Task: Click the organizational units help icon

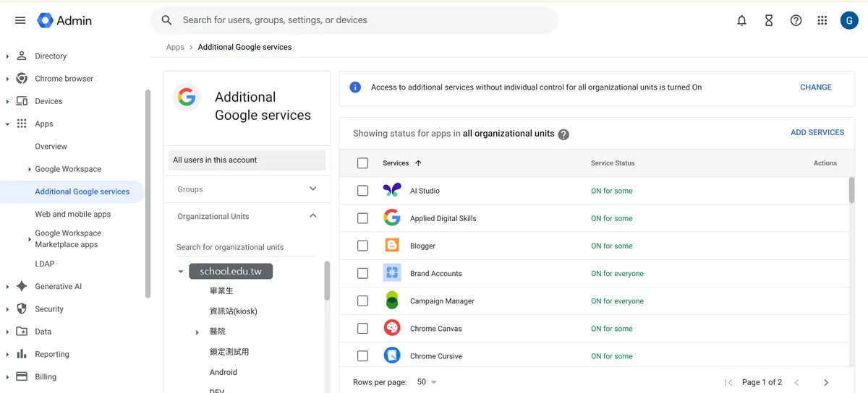Action: (563, 134)
